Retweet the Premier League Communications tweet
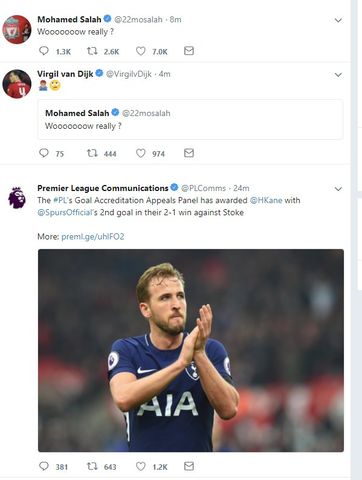The height and width of the screenshot is (480, 362). click(92, 466)
